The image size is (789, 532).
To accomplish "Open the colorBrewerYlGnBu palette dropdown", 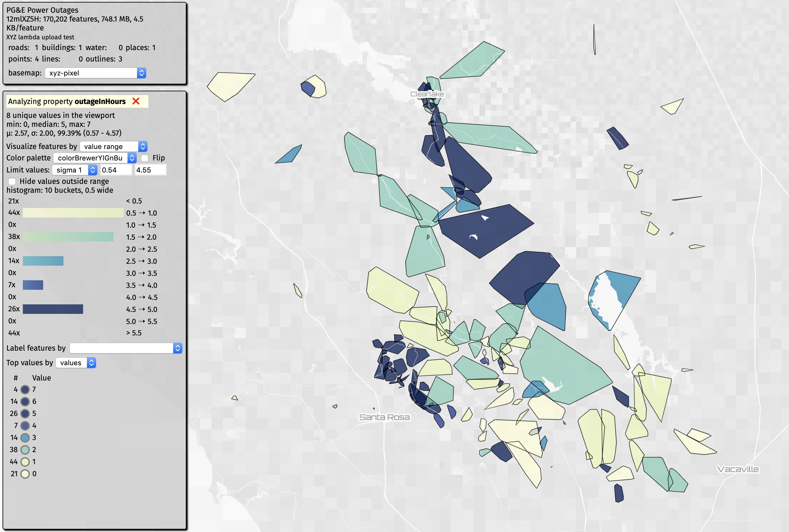I will pos(95,158).
